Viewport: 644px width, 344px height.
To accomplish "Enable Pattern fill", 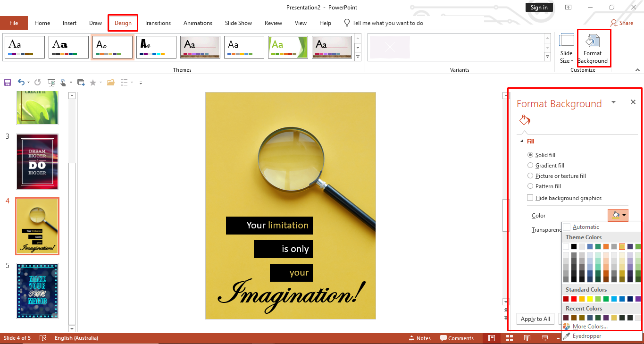I will (531, 186).
